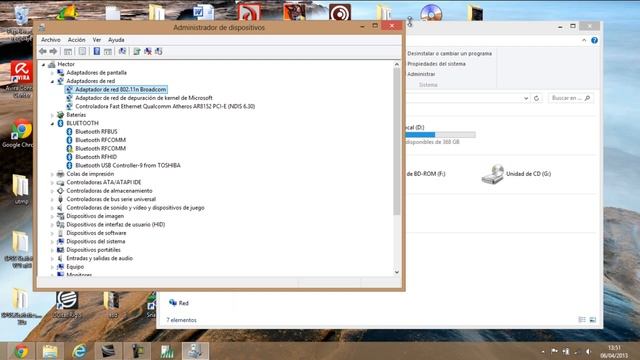640x360 pixels.
Task: Expand Adaptadores de pantalla node
Action: pos(52,73)
